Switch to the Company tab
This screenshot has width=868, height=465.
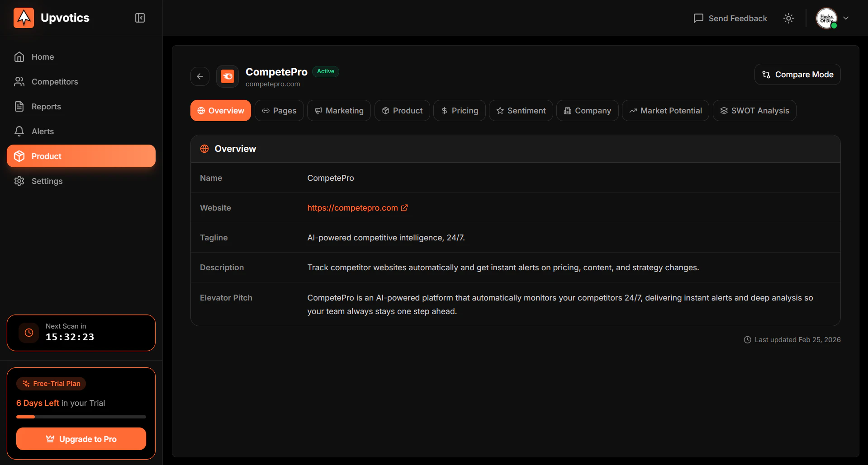pos(588,111)
